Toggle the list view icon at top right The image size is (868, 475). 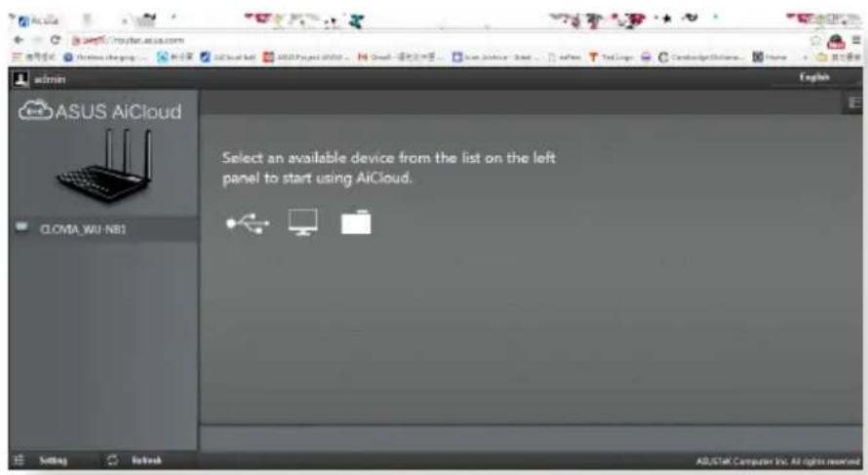pyautogui.click(x=854, y=103)
